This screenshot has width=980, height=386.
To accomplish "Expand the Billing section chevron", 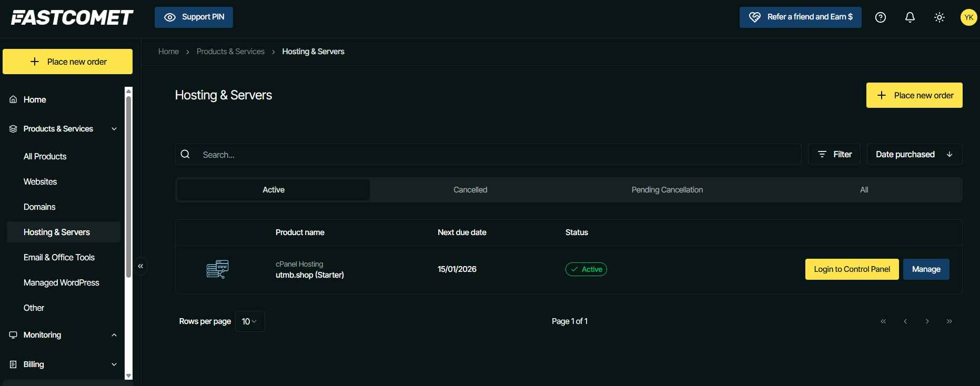I will pos(114,364).
